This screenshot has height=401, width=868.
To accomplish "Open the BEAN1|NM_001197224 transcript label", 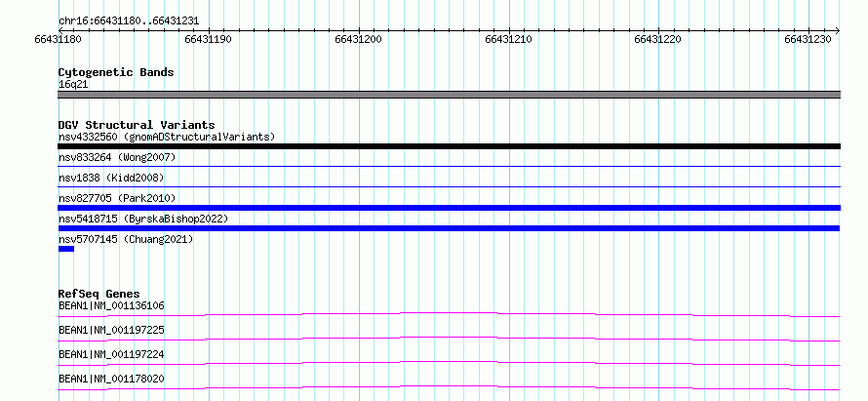I will coord(111,354).
